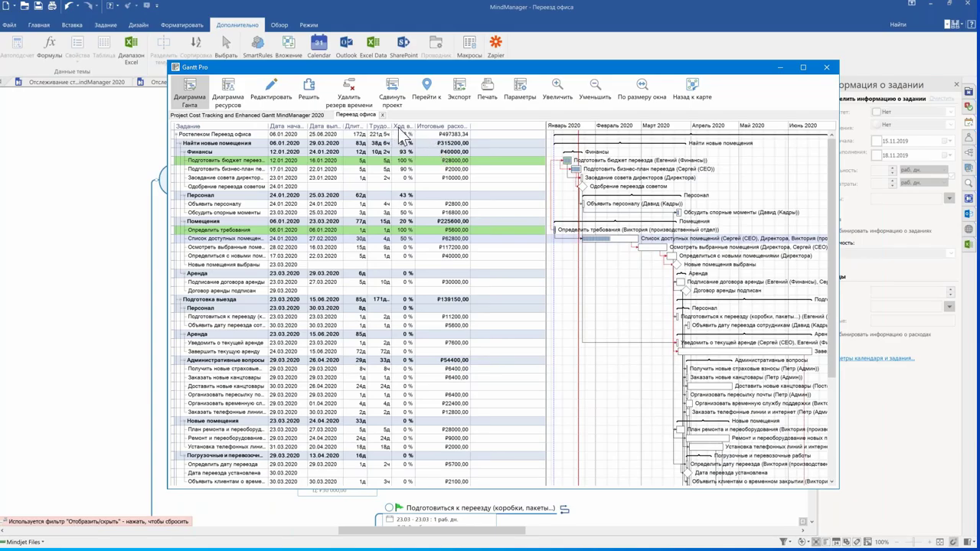The image size is (980, 551).
Task: Close the task information panel
Action: pos(956,84)
